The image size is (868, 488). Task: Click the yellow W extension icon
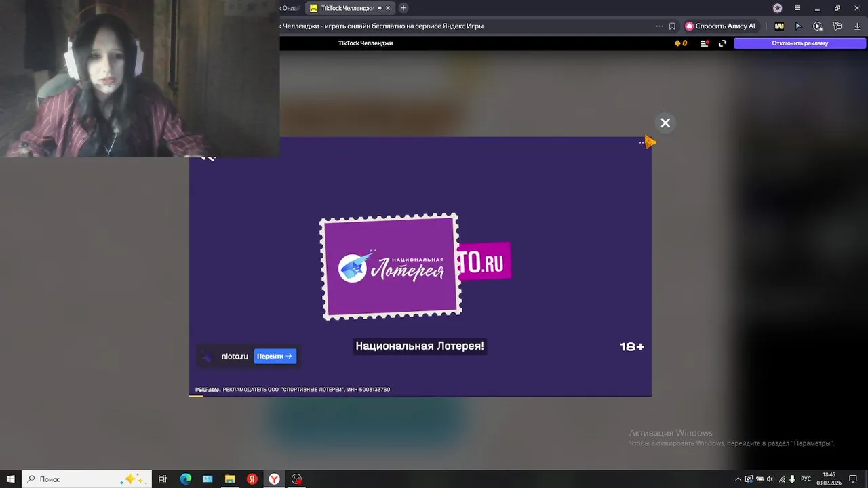click(779, 26)
